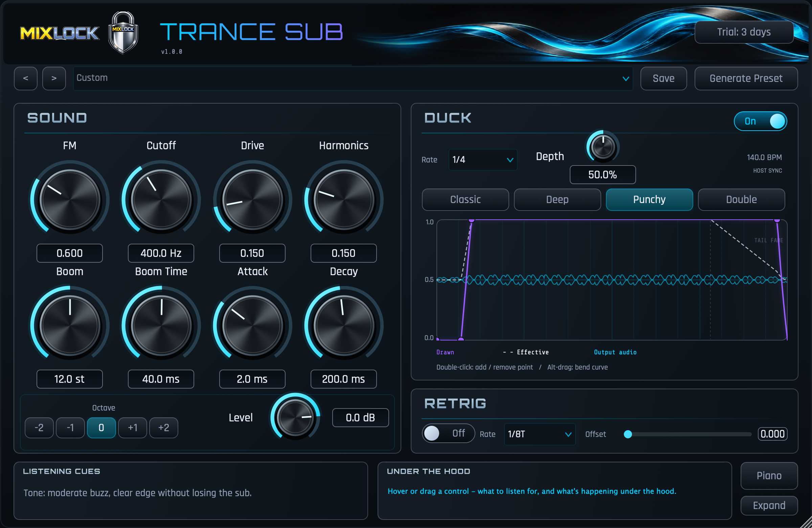Go to next preset with > button

coord(54,78)
